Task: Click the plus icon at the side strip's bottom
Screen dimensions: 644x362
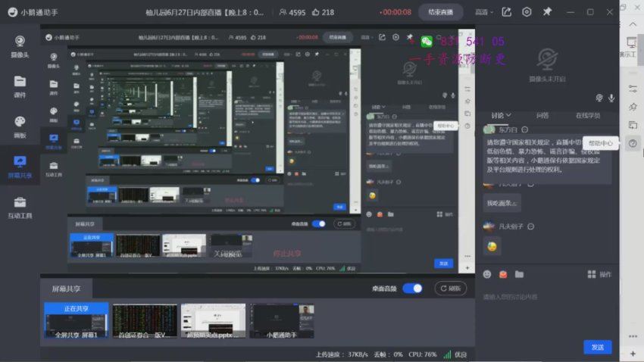Action: pyautogui.click(x=633, y=354)
